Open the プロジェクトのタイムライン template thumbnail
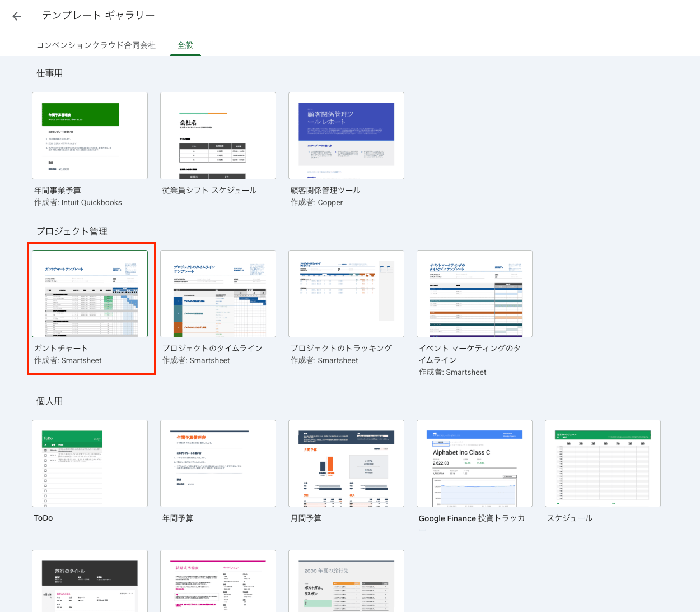The height and width of the screenshot is (612, 700). pos(218,294)
